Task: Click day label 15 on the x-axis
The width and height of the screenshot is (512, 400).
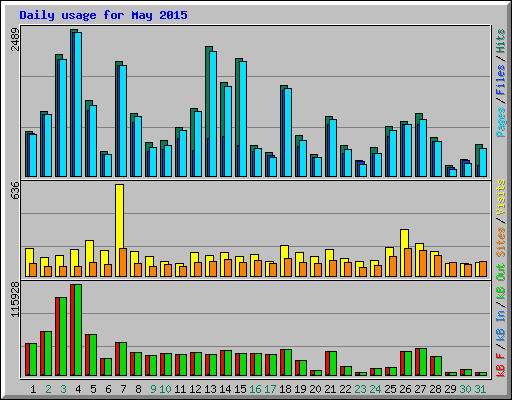Action: 240,389
